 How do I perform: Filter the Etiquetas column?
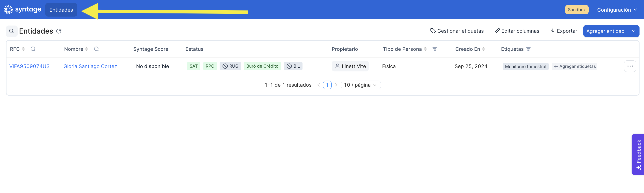click(528, 49)
